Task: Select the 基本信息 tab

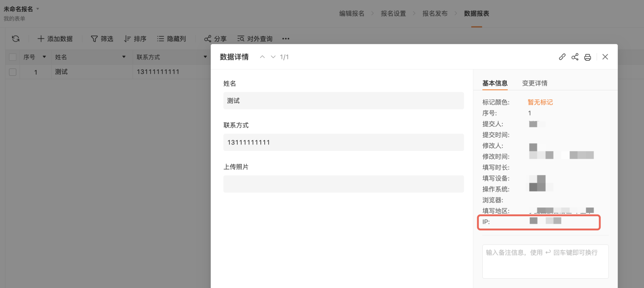Action: [495, 83]
